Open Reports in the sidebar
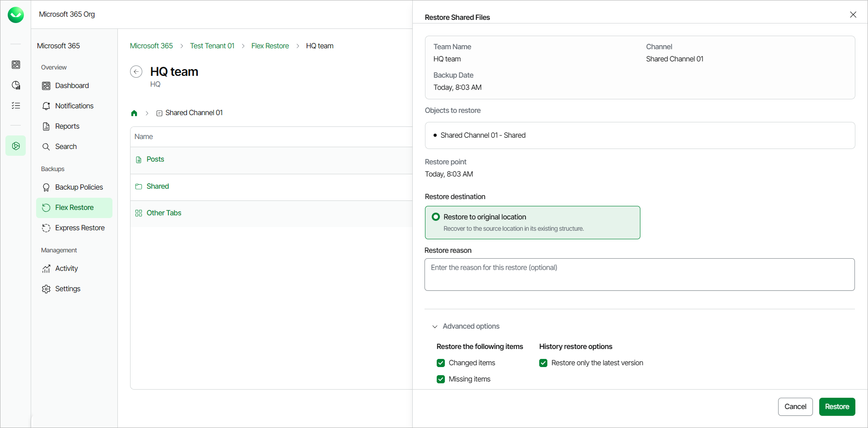Image resolution: width=868 pixels, height=428 pixels. [x=74, y=126]
